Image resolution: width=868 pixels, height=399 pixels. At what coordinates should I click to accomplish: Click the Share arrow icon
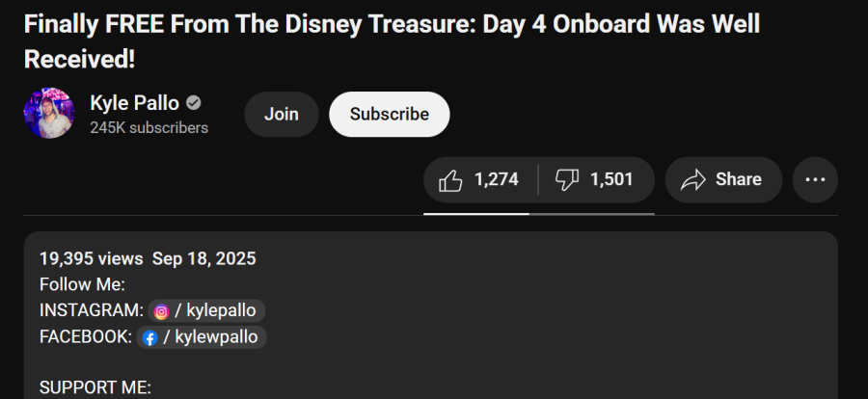(x=692, y=180)
